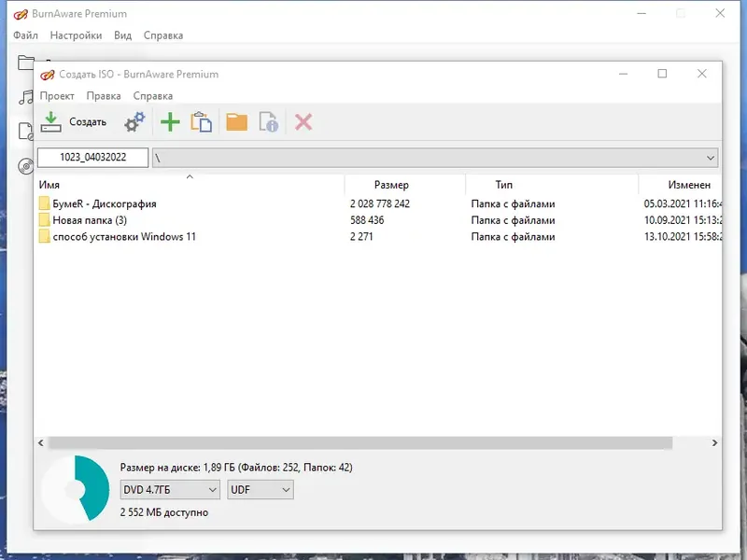
Task: Open the UDF file system dropdown
Action: pos(261,489)
